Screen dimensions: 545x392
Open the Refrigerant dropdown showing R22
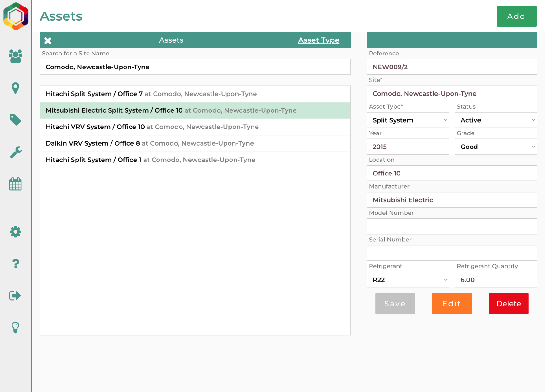(408, 280)
